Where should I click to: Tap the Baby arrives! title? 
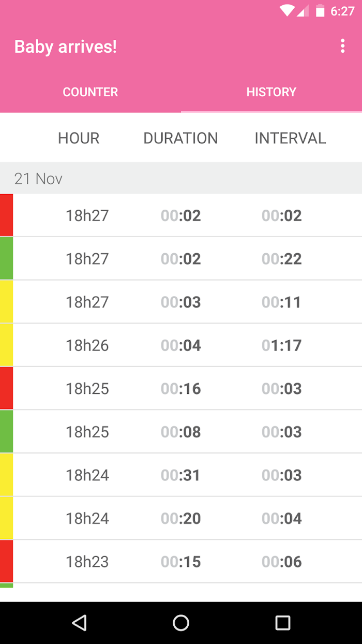pos(66,47)
